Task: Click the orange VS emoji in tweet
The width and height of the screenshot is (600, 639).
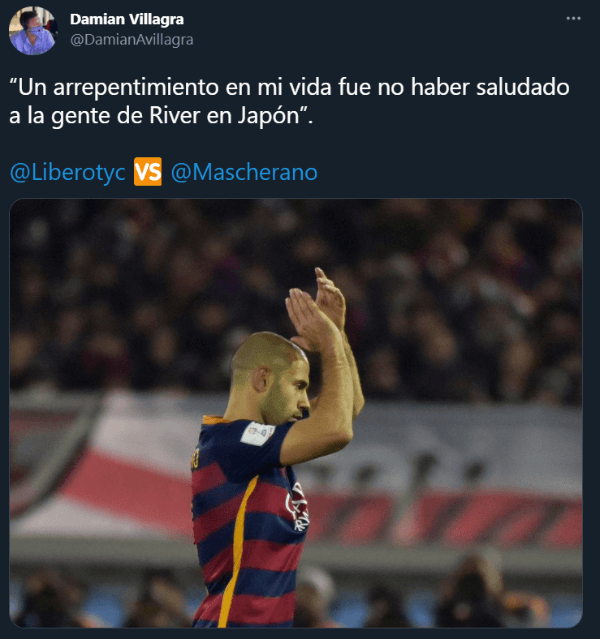Action: coord(148,172)
